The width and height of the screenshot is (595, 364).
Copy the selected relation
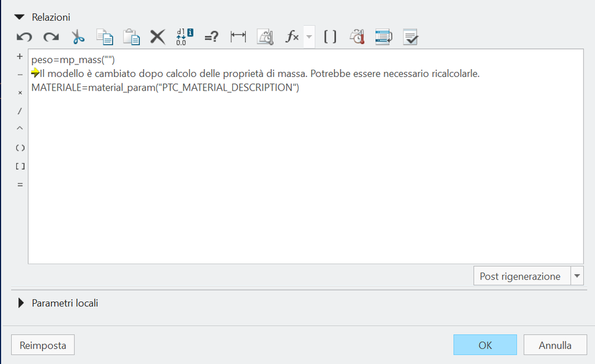104,36
